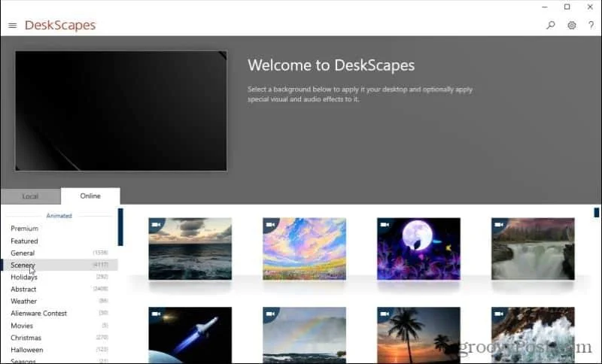Choose the ocean waves sunset wallpaper thumbnail

click(190, 249)
